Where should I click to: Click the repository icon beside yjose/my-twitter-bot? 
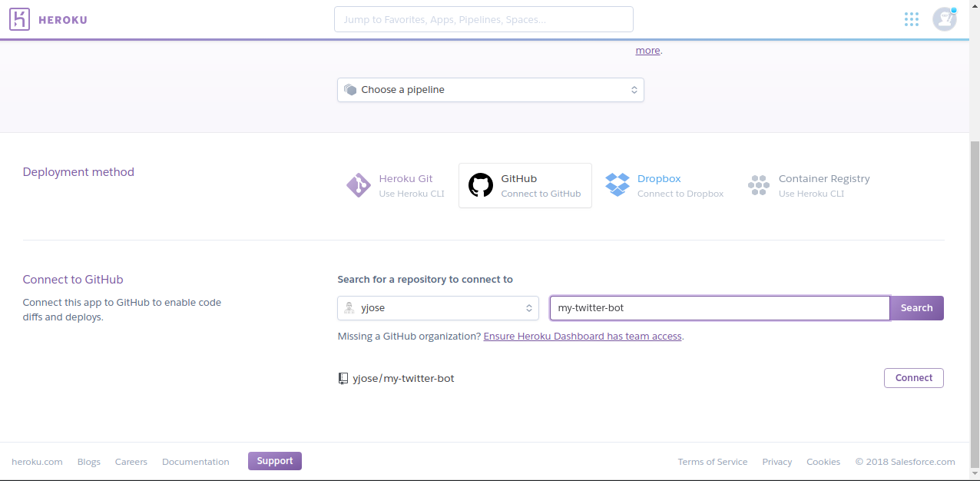coord(343,378)
